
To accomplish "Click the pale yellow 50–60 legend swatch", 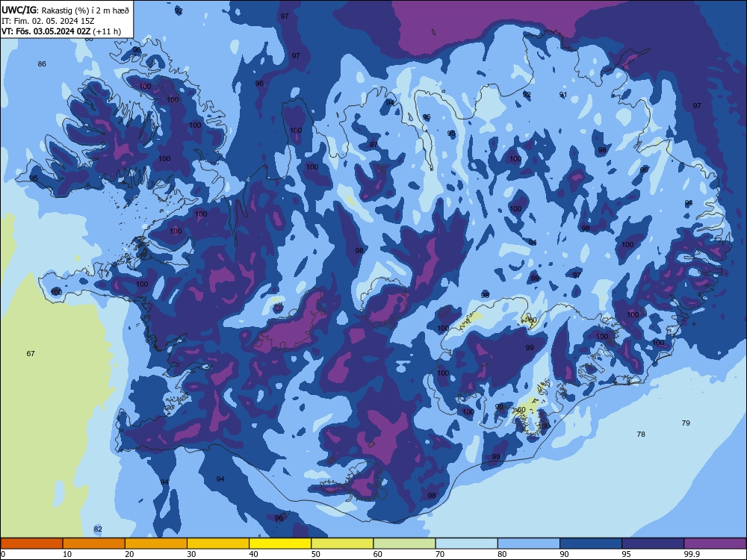I will coord(342,544).
